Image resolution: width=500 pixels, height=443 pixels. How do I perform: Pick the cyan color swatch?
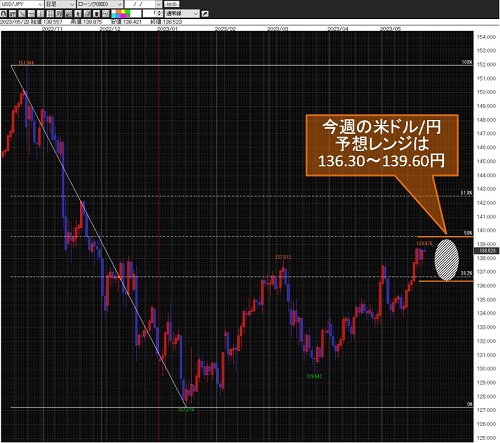(114, 16)
